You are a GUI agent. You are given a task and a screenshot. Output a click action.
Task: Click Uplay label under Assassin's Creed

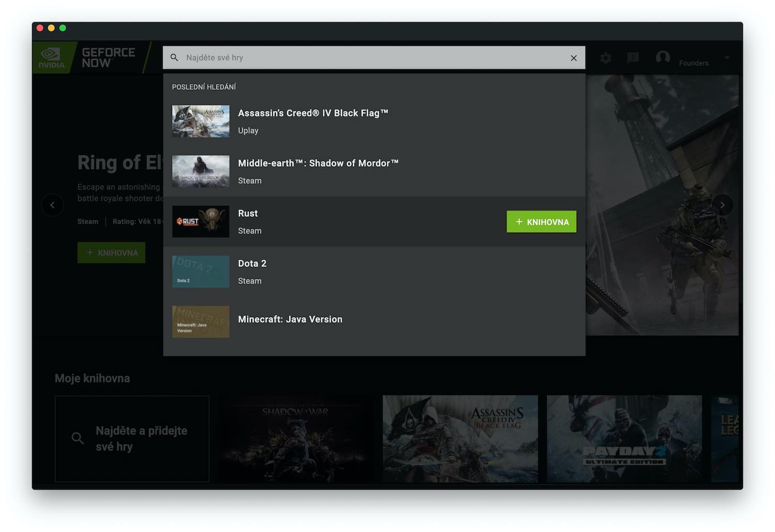tap(248, 131)
